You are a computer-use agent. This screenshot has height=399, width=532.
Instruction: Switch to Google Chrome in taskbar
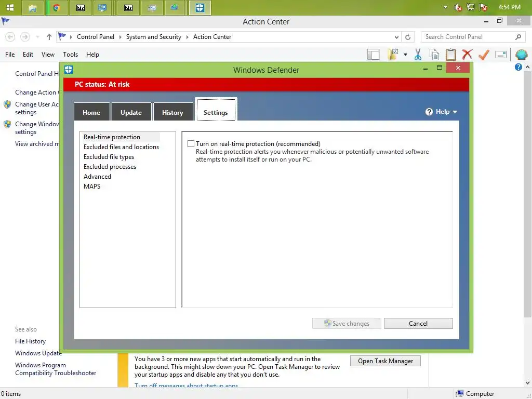click(56, 8)
